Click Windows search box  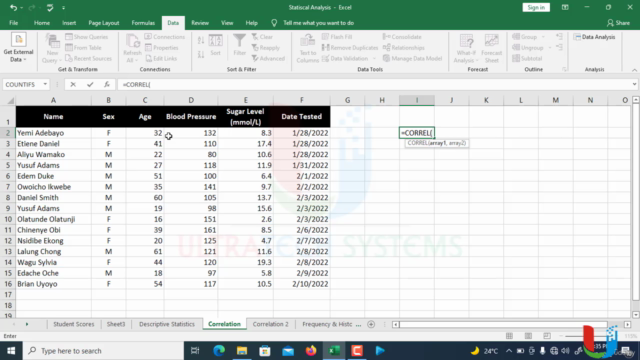point(103,351)
